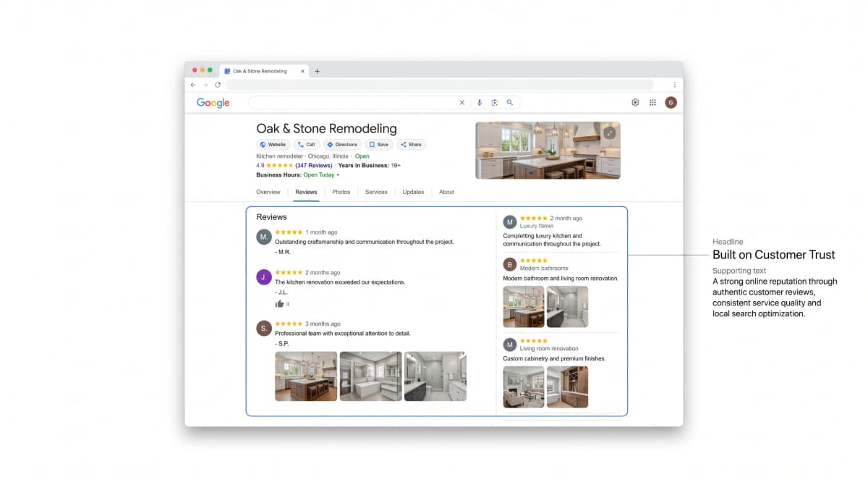The height and width of the screenshot is (485, 868).
Task: Click the '- M.R.' reviewer signature
Action: pos(284,252)
